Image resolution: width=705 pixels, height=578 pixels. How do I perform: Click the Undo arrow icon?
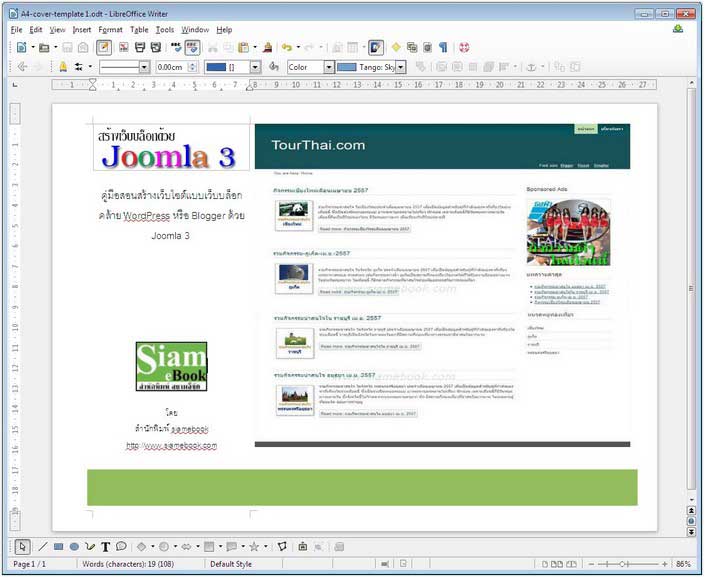(x=287, y=47)
